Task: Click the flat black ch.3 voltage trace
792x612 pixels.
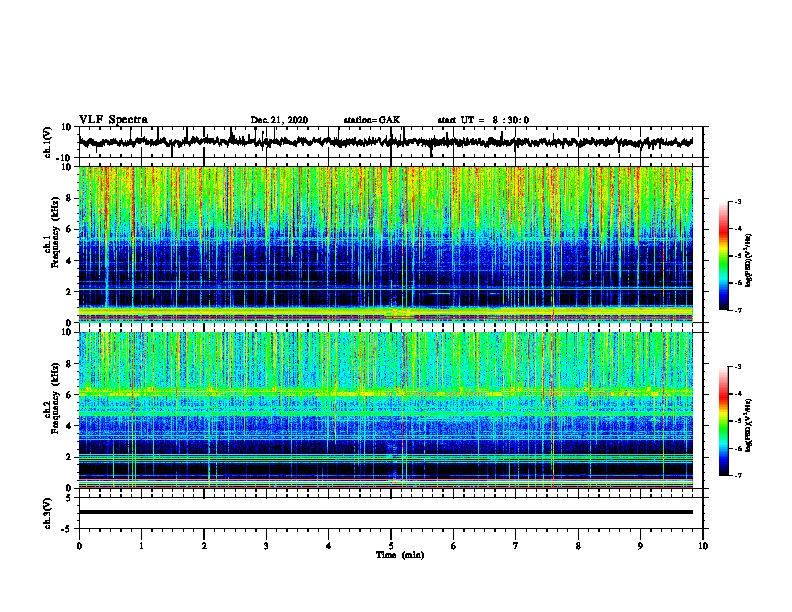Action: point(385,512)
